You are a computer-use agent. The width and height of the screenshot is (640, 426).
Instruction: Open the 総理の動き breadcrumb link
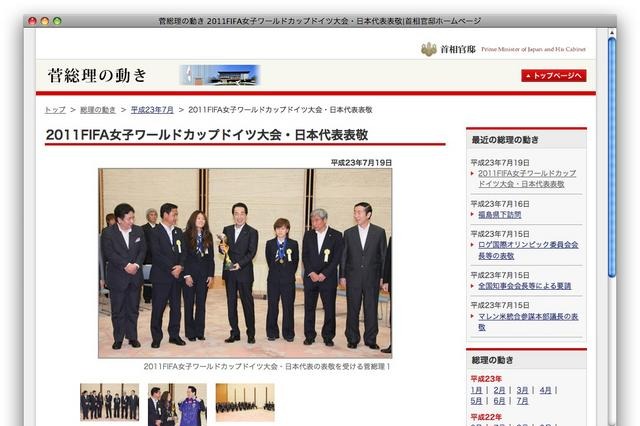[x=98, y=109]
